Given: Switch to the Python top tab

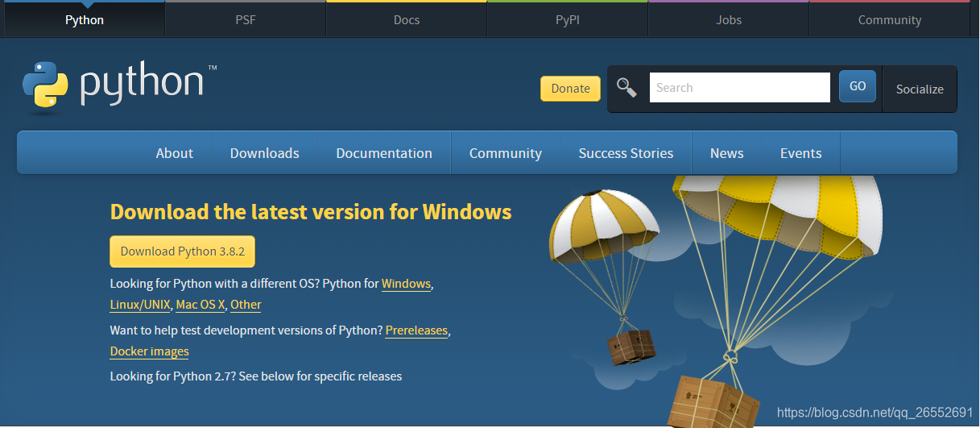Looking at the screenshot, I should pos(85,19).
